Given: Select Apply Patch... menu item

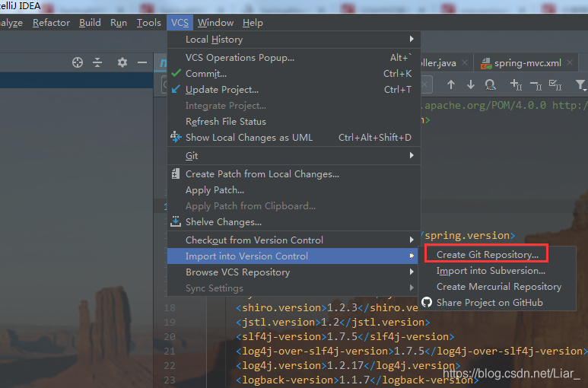Looking at the screenshot, I should tap(294, 190).
